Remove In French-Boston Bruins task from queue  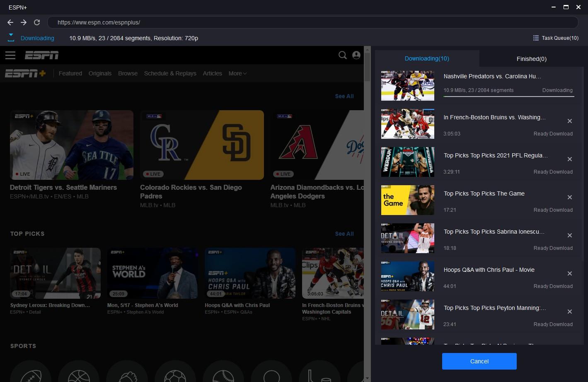[x=570, y=121]
